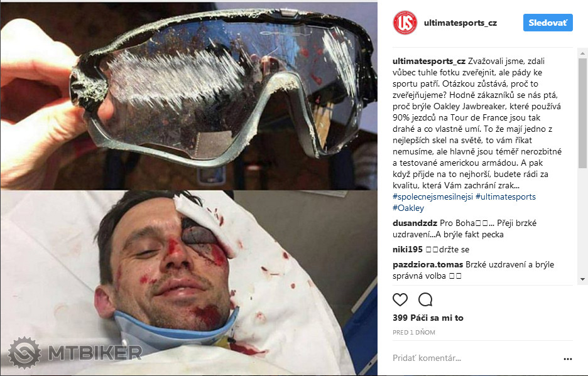Click the PRED 1 DŇOM timestamp
The width and height of the screenshot is (588, 376).
tap(414, 333)
